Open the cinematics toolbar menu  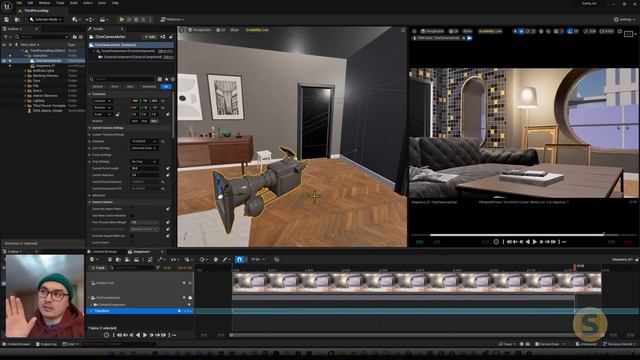(104, 19)
